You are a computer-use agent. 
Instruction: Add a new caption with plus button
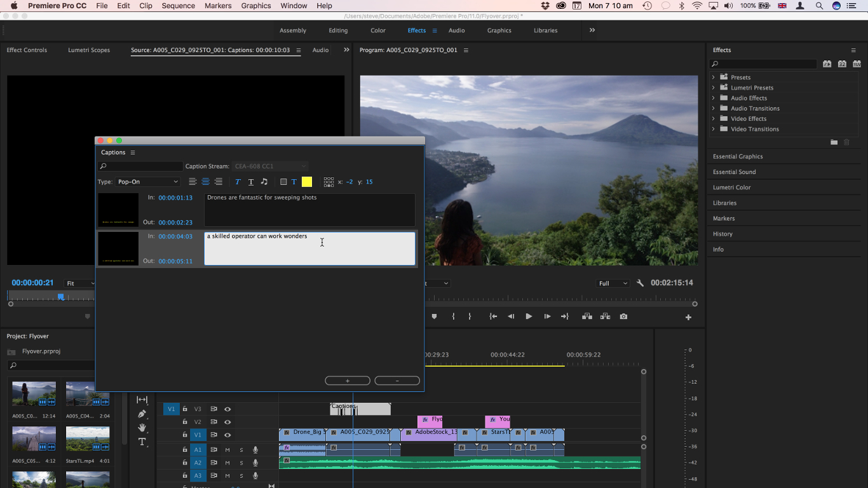click(348, 381)
